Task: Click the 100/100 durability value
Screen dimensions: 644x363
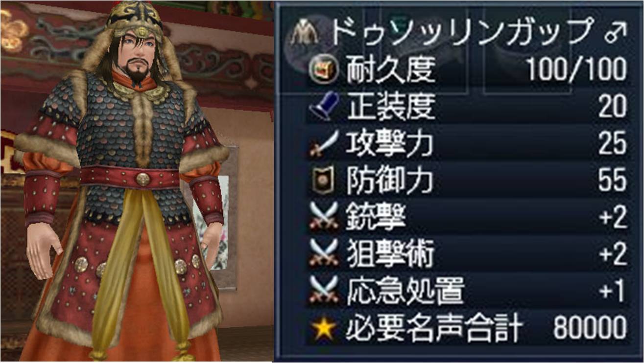Action: [x=577, y=70]
